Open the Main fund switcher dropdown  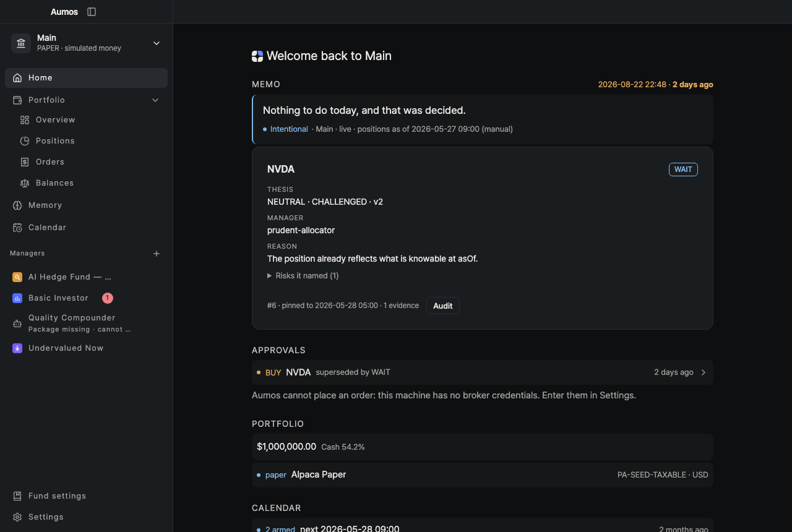point(157,43)
